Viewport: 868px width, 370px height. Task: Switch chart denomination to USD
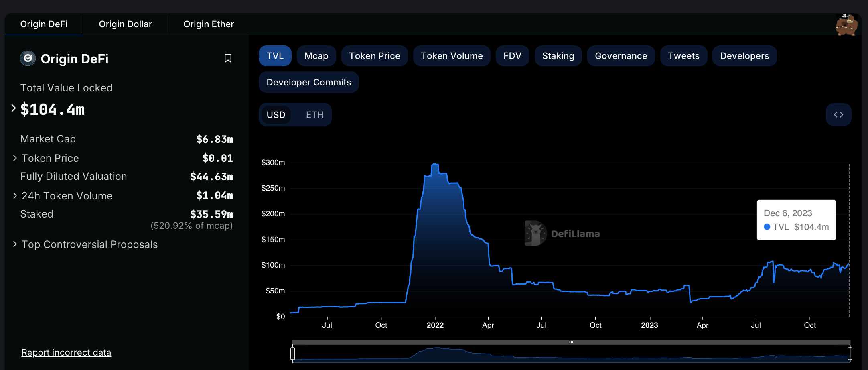point(276,115)
